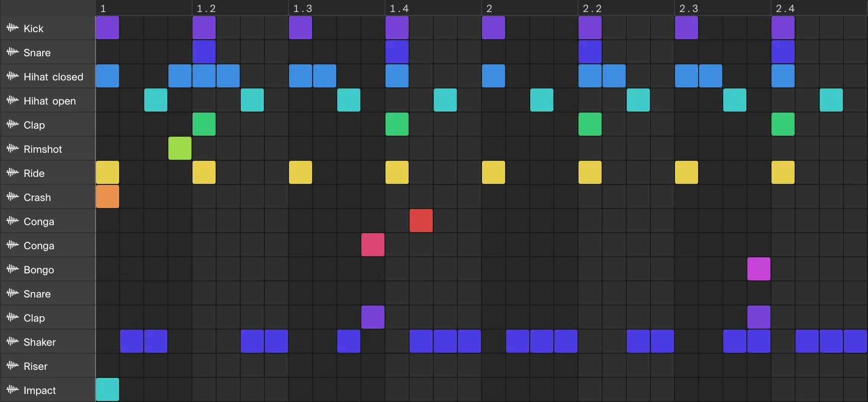Viewport: 868px width, 402px height.
Task: Toggle off the orange Crash step
Action: coord(108,197)
